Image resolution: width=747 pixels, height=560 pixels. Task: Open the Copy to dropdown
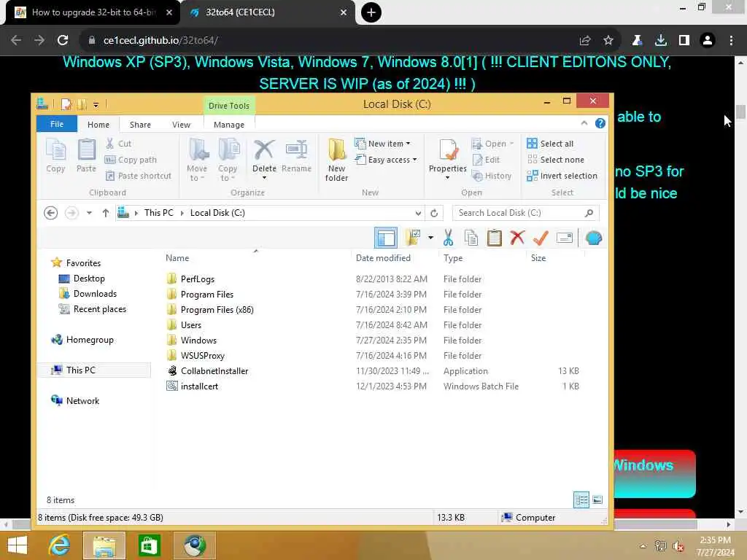[228, 160]
